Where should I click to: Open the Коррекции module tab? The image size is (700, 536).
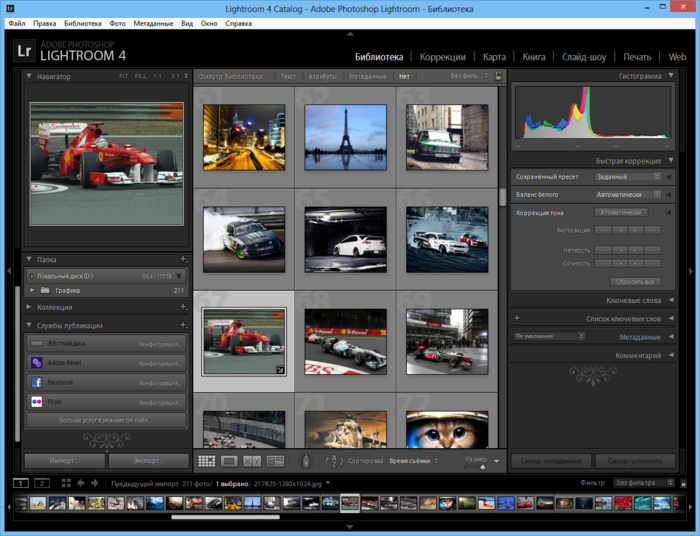(x=441, y=57)
